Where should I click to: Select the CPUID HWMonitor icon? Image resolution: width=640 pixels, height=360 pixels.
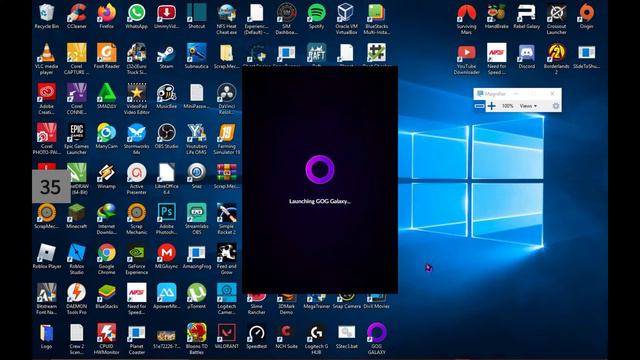click(x=107, y=339)
